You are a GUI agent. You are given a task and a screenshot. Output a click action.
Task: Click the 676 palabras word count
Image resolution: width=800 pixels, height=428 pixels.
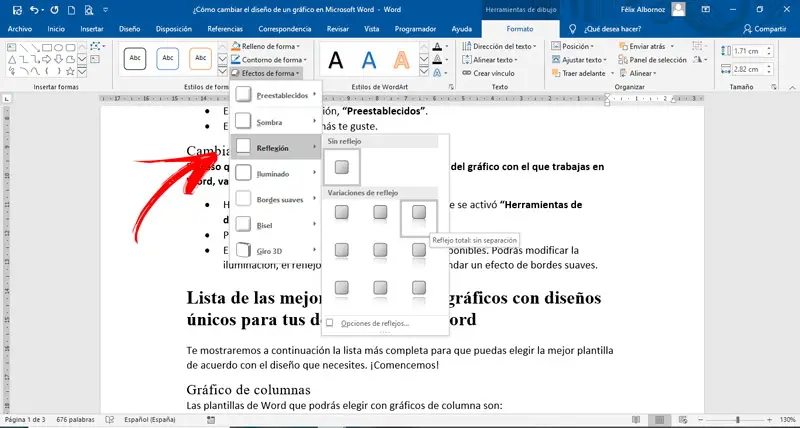point(76,420)
